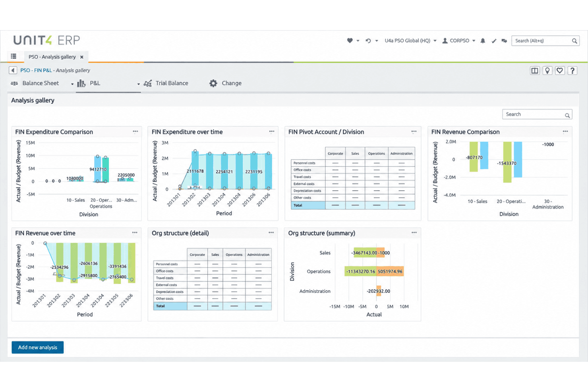Screen dimensions: 588x392
Task: Open options for FIN Expenditure over time
Action: [272, 131]
